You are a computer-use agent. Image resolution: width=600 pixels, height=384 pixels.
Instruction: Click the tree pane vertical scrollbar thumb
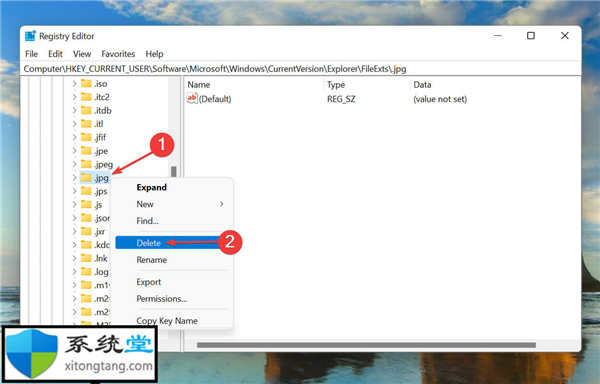(174, 171)
